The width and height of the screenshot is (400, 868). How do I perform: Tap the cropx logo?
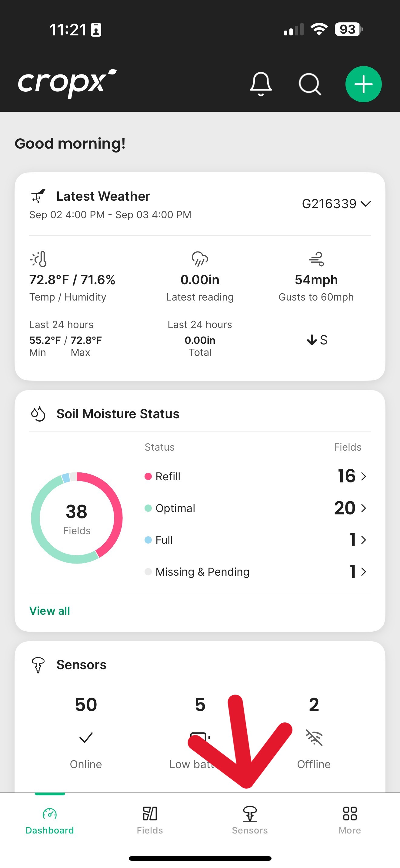coord(67,84)
